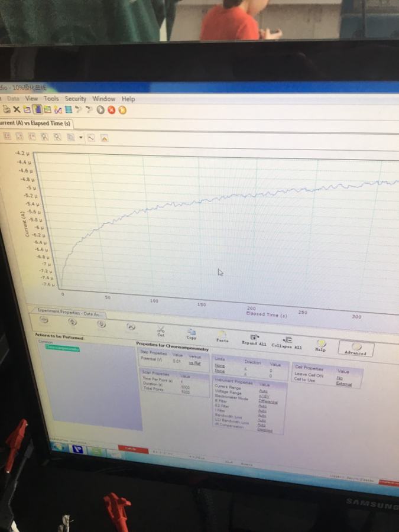Image resolution: width=399 pixels, height=532 pixels.
Task: Click the Advanced button
Action: 356,349
